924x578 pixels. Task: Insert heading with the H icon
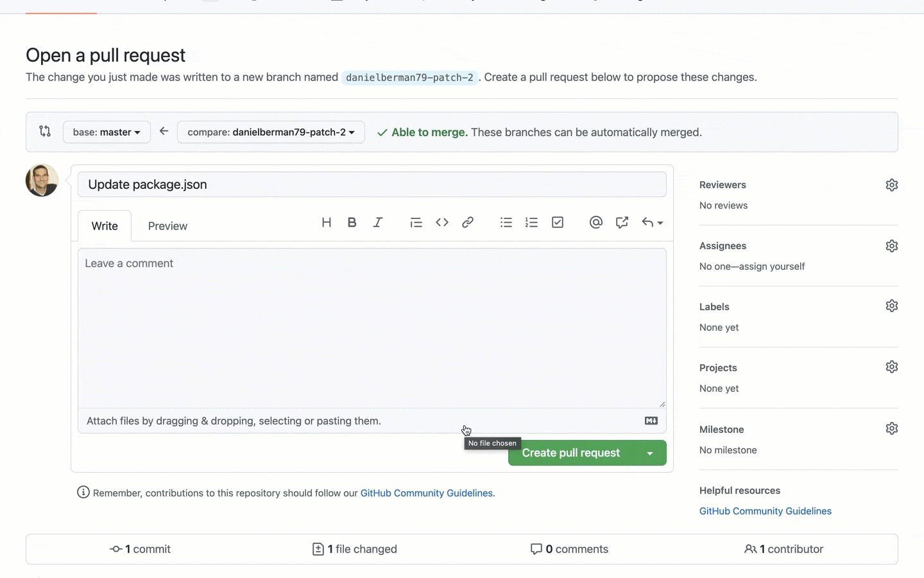327,222
